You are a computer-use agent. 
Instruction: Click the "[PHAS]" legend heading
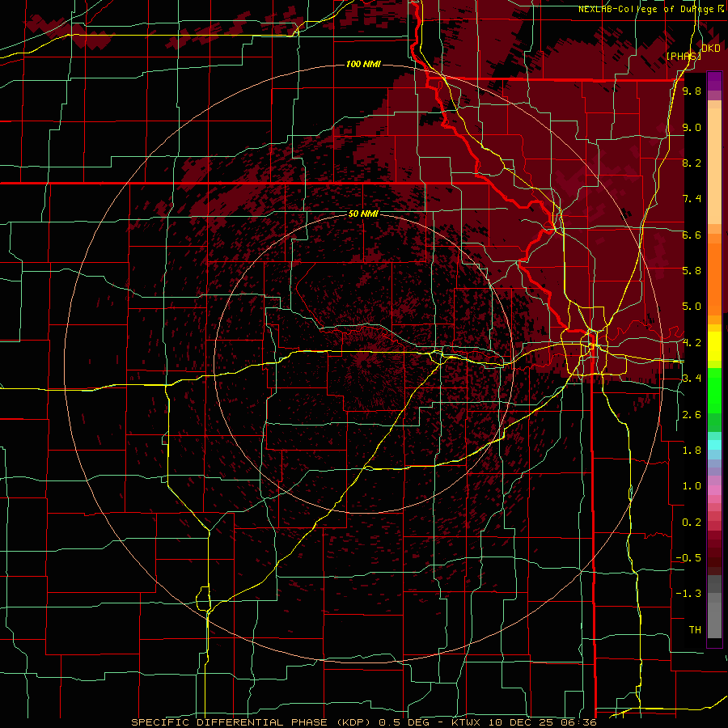(x=684, y=56)
